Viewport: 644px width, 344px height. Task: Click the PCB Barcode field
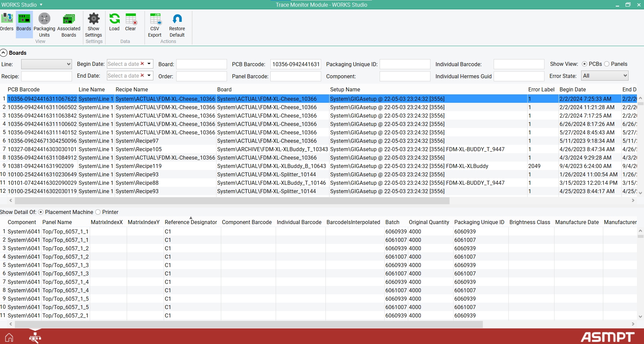coord(296,64)
